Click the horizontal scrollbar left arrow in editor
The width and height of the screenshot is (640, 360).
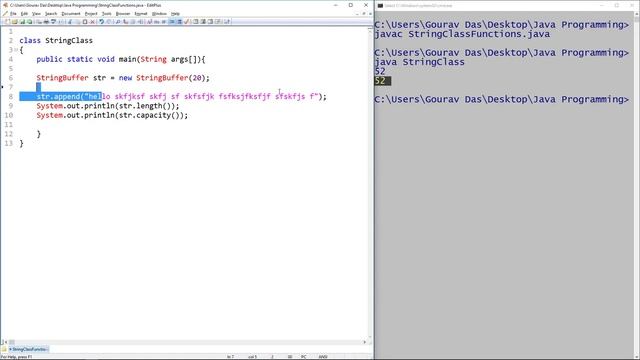(x=6, y=342)
